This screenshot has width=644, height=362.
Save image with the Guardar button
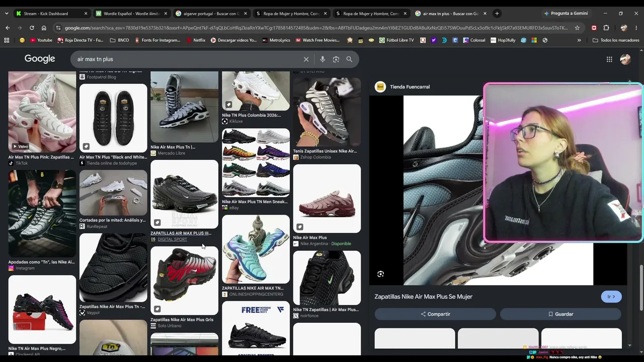(560, 314)
